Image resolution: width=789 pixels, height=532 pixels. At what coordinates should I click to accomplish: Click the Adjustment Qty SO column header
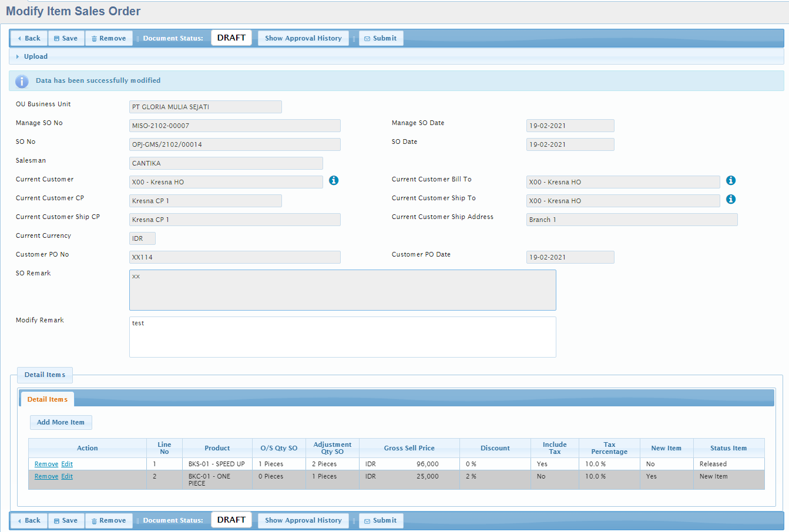click(333, 448)
